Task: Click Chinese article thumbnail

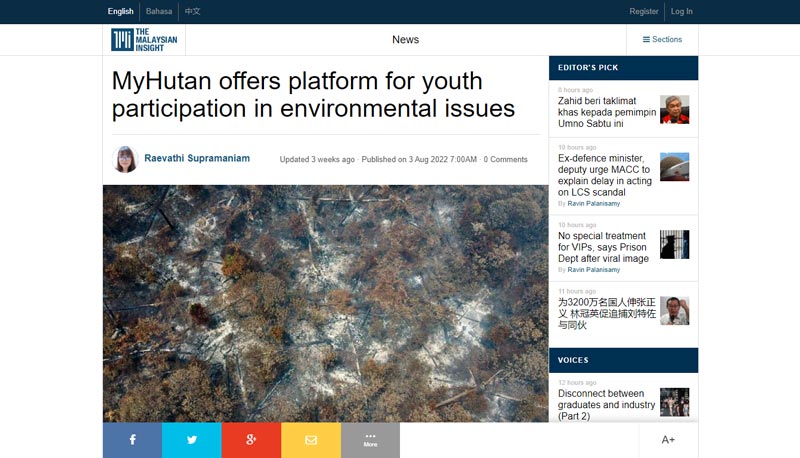Action: point(674,311)
